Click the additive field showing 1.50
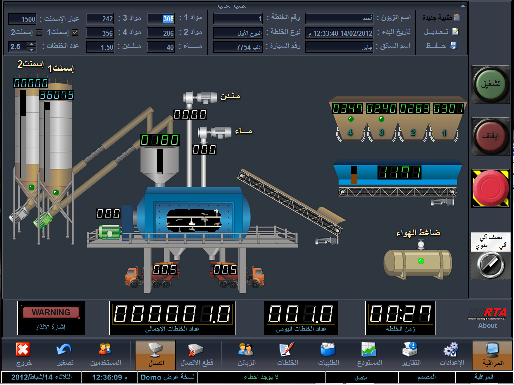The image size is (514, 385). point(100,47)
